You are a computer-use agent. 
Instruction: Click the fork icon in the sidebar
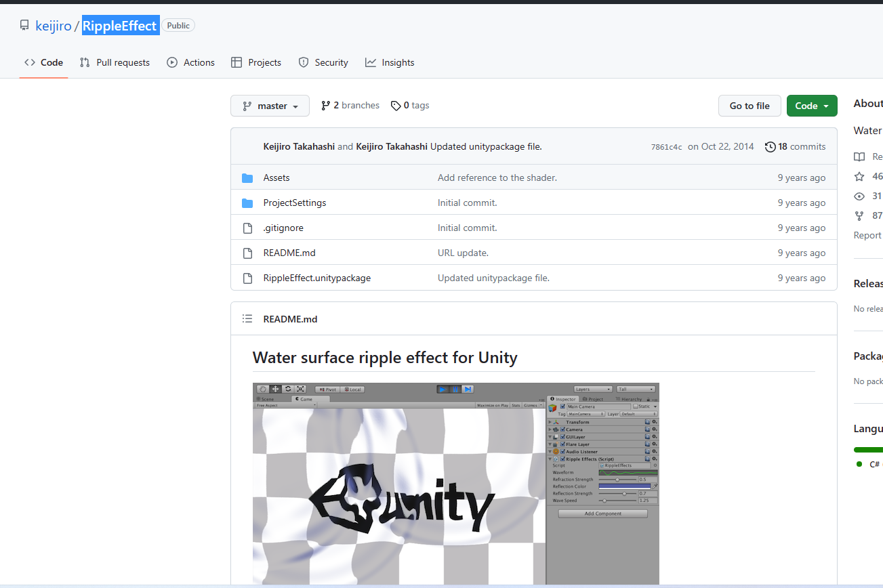(859, 215)
